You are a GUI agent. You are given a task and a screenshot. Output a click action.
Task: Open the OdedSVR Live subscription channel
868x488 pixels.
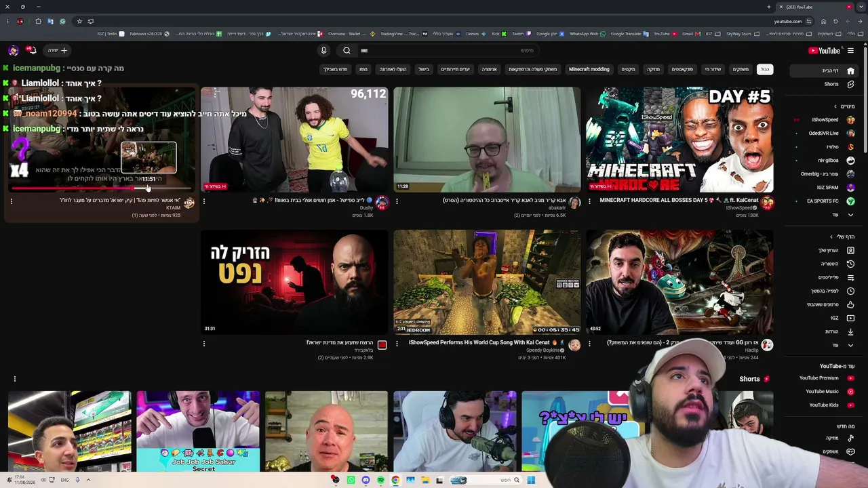[x=825, y=134]
